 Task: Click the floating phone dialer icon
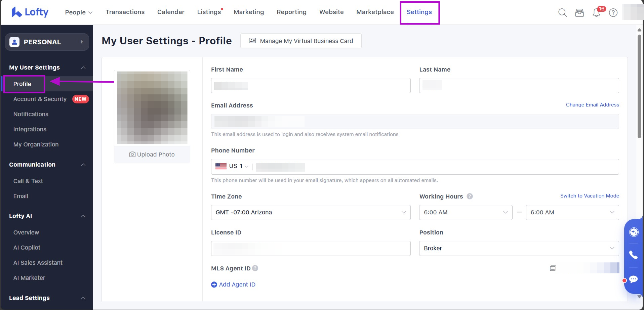pos(634,255)
